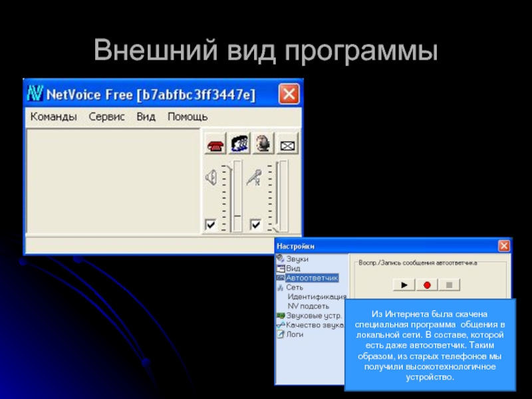Click the speaker volume icon

pyautogui.click(x=211, y=178)
